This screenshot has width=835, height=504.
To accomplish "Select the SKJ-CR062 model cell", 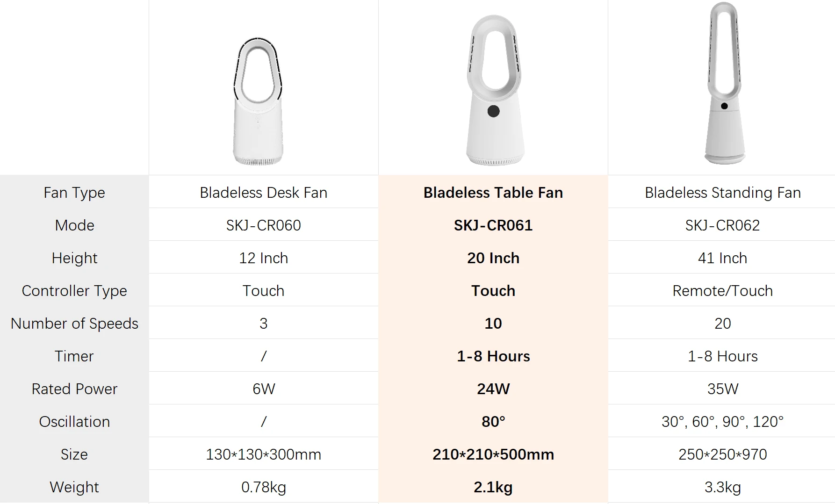I will pos(722,225).
